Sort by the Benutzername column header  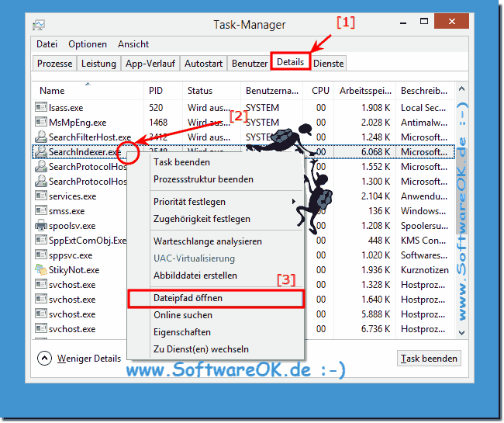point(272,90)
